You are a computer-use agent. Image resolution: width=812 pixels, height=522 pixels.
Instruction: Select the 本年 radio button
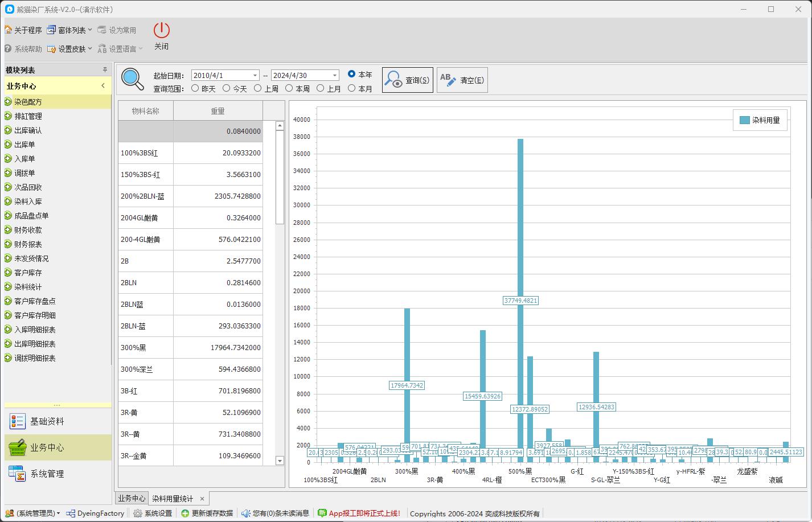(351, 74)
